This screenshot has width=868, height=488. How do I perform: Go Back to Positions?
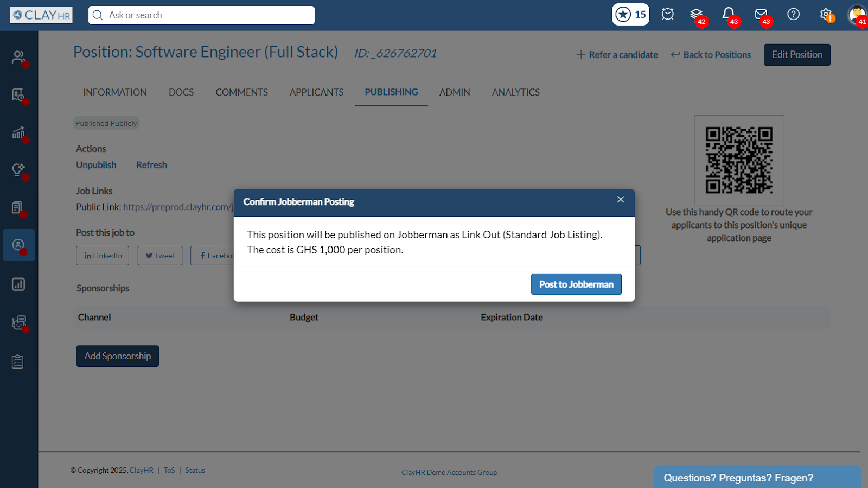711,55
